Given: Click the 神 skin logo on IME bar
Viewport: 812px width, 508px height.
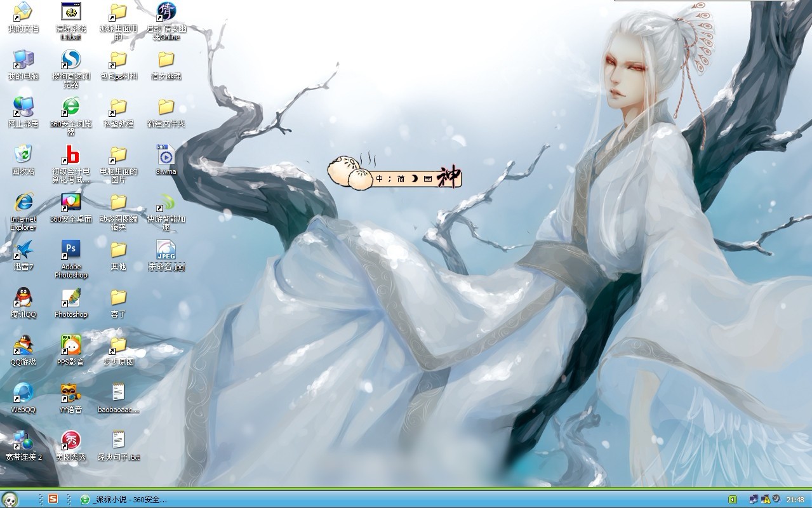Looking at the screenshot, I should 448,177.
